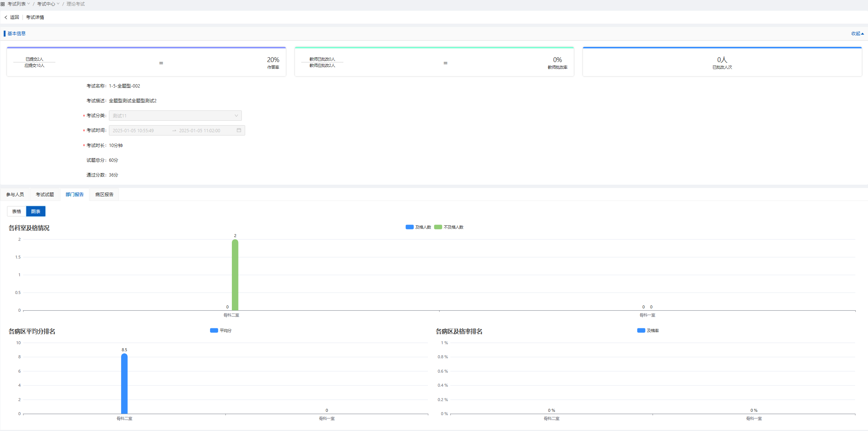The width and height of the screenshot is (868, 431).
Task: Switch to the 考试试题 tab
Action: tap(45, 195)
